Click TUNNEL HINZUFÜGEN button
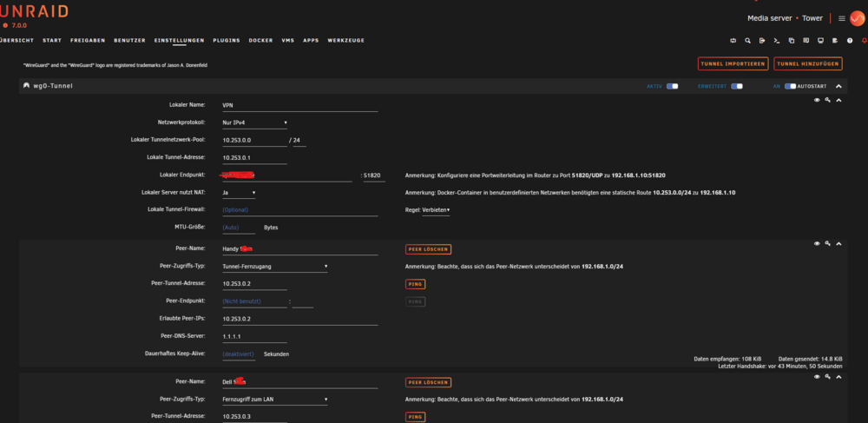Screen dimensions: 868x423 (807, 64)
